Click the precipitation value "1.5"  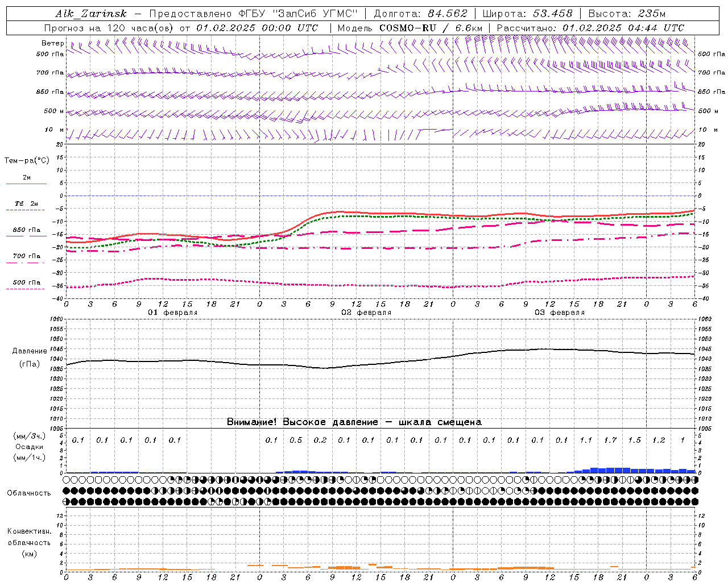pos(634,440)
